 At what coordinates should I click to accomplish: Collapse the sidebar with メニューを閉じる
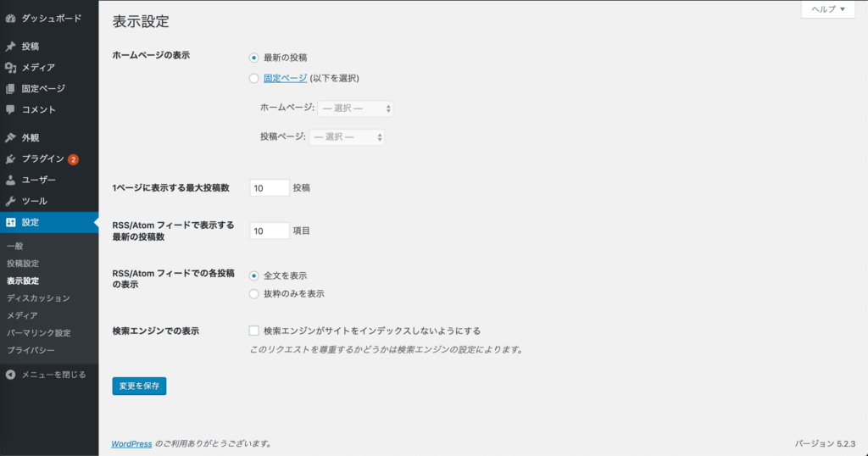click(53, 375)
